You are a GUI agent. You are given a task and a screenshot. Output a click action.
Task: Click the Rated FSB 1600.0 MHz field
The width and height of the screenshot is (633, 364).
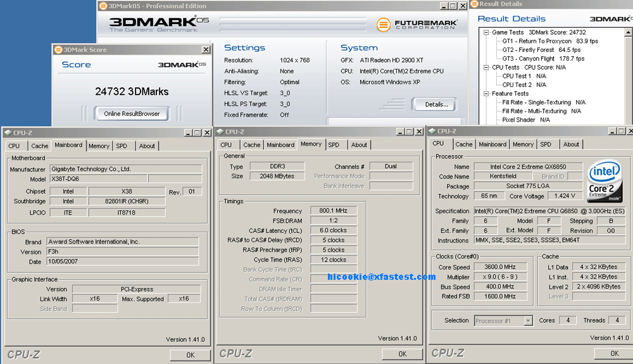500,296
